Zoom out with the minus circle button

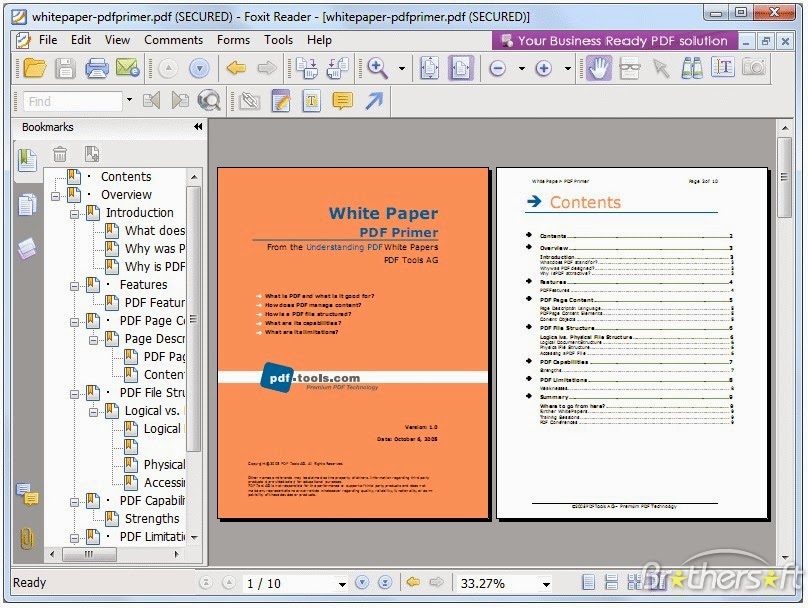497,68
